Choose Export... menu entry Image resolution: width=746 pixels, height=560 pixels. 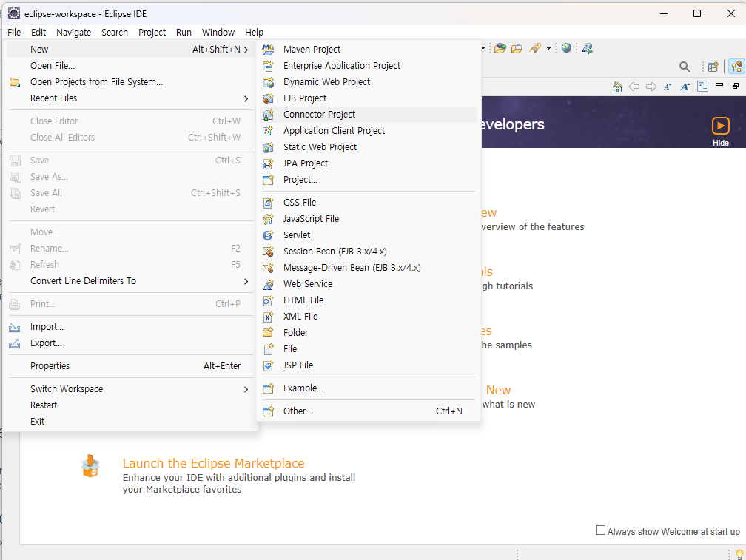click(130, 343)
